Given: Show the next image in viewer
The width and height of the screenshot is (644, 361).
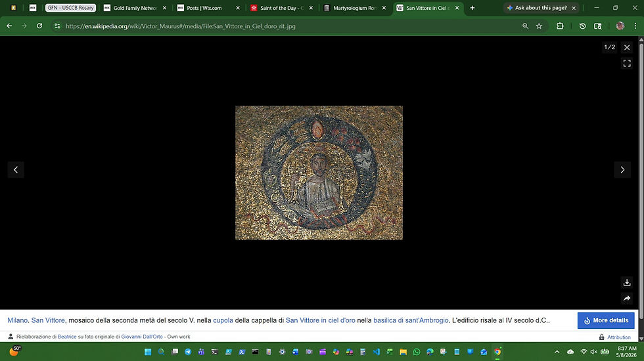Looking at the screenshot, I should coord(622,169).
